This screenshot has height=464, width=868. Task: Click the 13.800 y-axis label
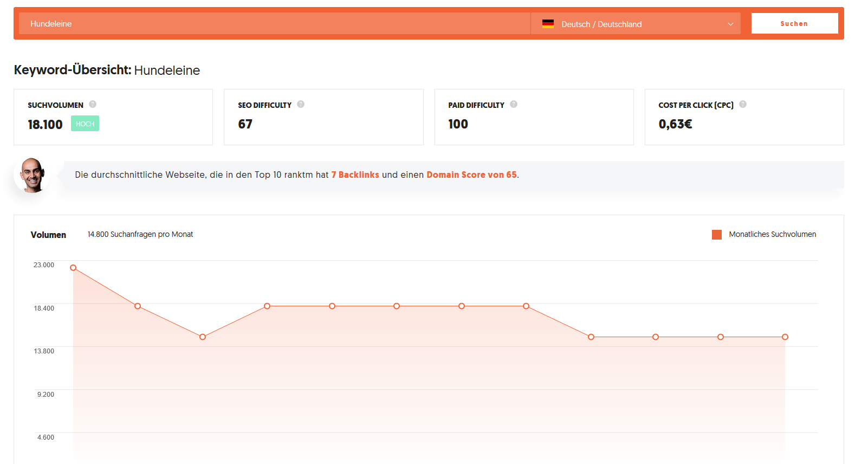[x=44, y=351]
